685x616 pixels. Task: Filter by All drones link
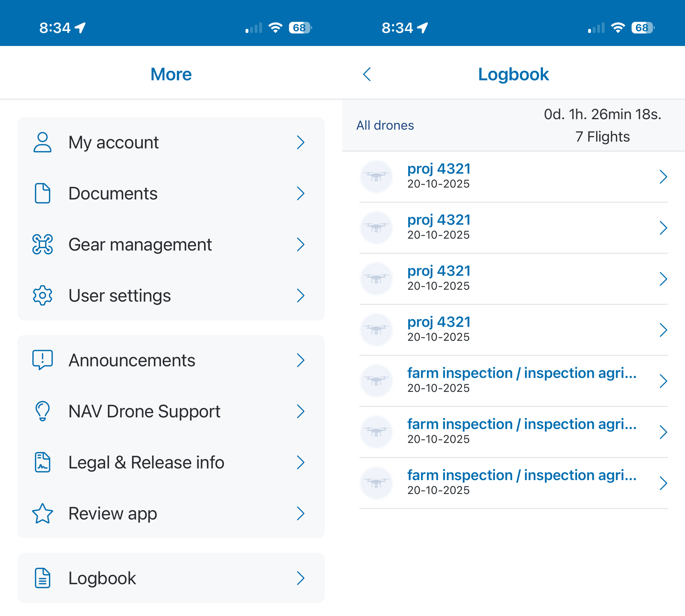385,126
